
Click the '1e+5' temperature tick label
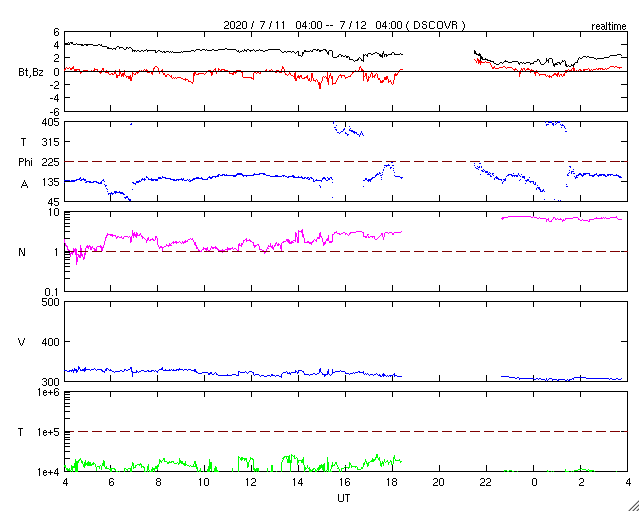click(x=48, y=432)
